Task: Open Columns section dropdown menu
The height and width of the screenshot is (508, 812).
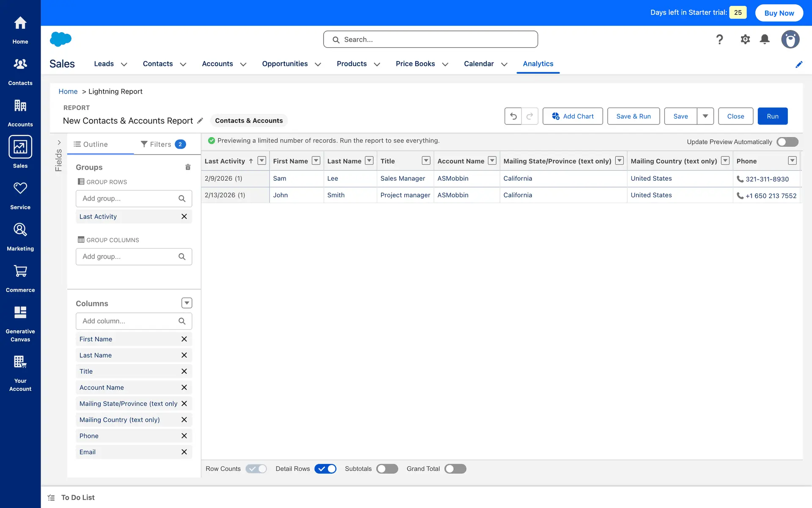Action: [187, 303]
